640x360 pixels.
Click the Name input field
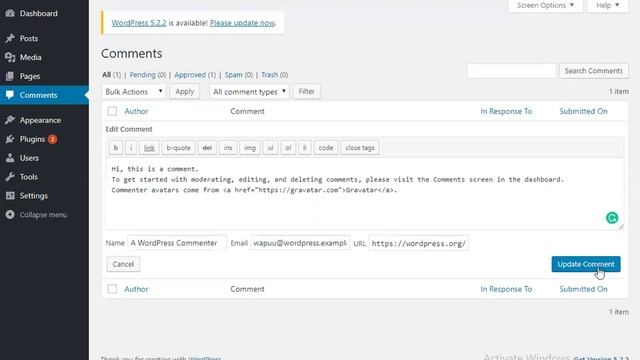click(x=177, y=243)
